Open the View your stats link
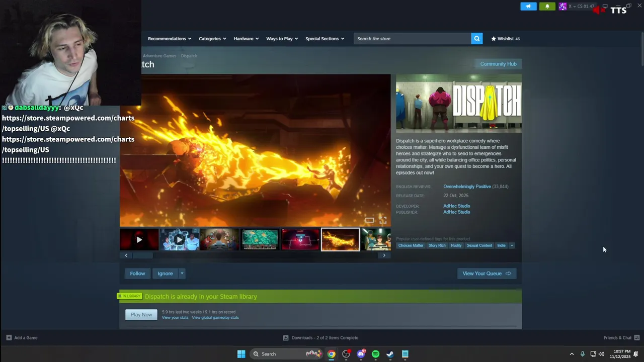Viewport: 644px width, 362px height. tap(175, 318)
